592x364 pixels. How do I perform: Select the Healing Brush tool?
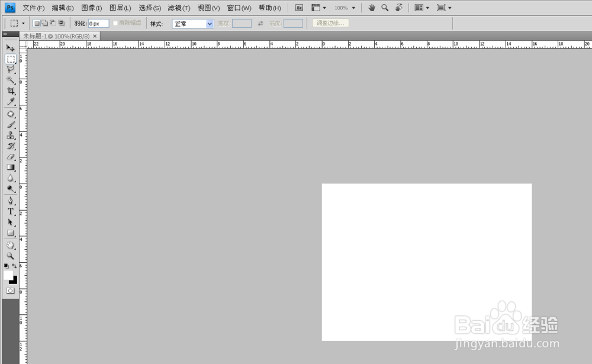(x=11, y=114)
